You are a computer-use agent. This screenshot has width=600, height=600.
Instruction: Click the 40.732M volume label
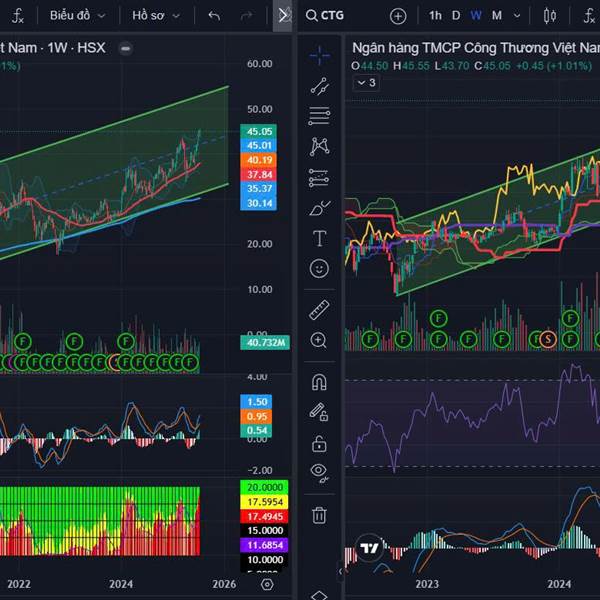[265, 342]
